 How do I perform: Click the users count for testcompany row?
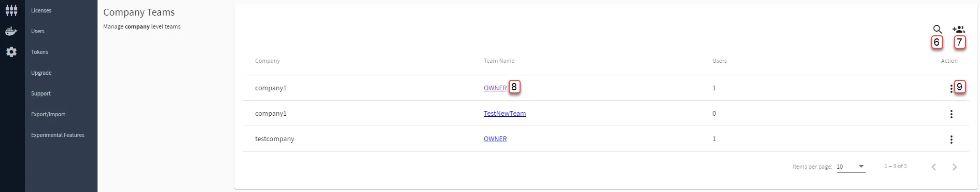coord(714,139)
